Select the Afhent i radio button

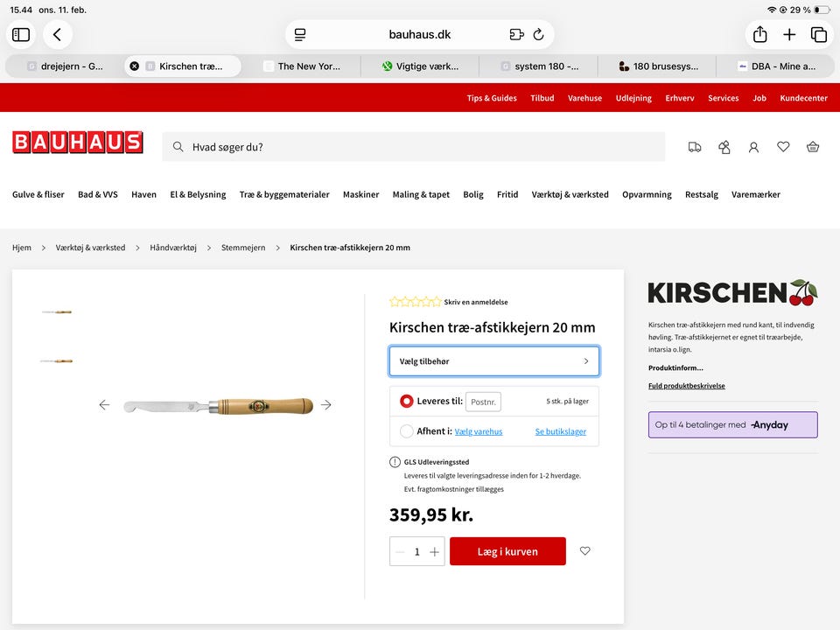point(407,431)
